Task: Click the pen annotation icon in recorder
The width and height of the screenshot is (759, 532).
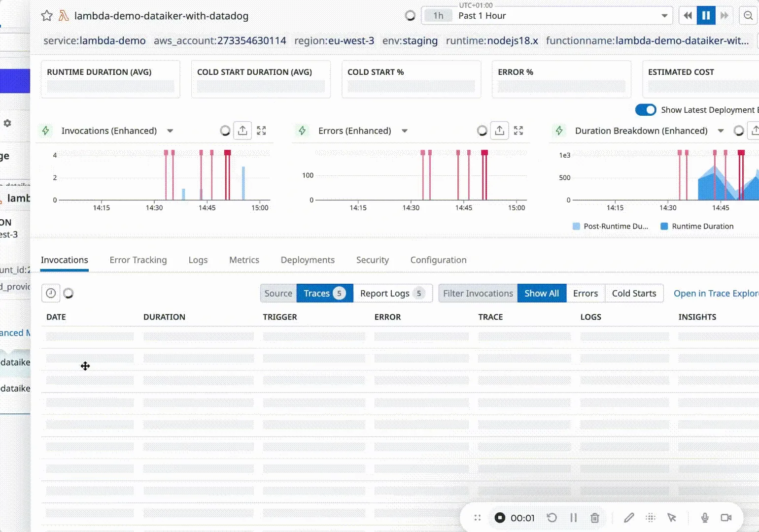Action: coord(629,518)
